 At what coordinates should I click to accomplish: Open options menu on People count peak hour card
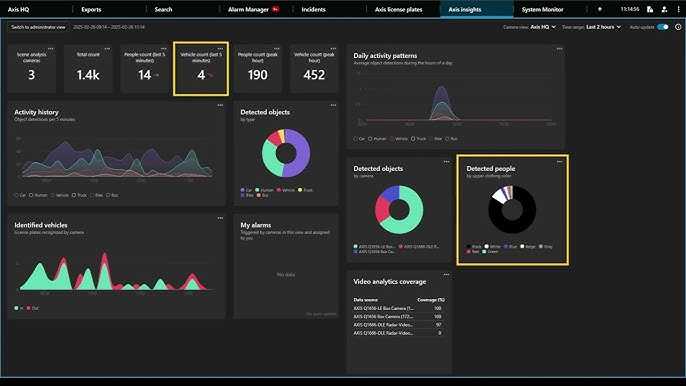point(276,49)
